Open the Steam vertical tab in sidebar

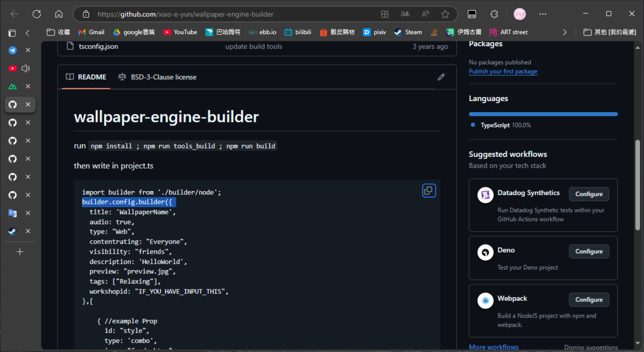click(13, 231)
